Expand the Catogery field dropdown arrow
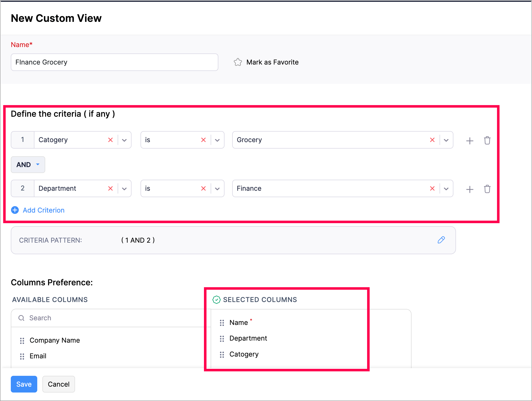532x401 pixels. point(124,140)
